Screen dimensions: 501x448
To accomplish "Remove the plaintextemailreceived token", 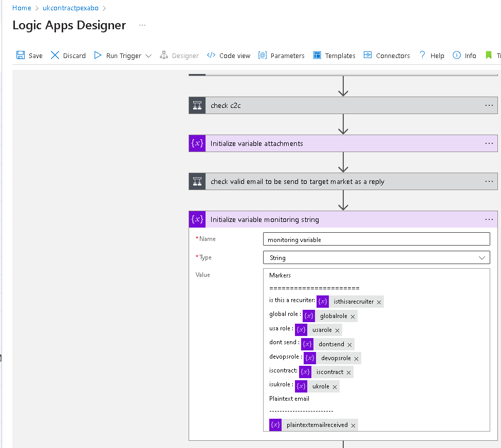I will [x=353, y=425].
